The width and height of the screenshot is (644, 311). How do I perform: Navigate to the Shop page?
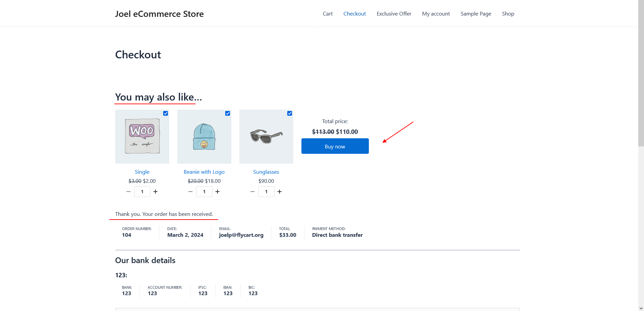click(508, 14)
